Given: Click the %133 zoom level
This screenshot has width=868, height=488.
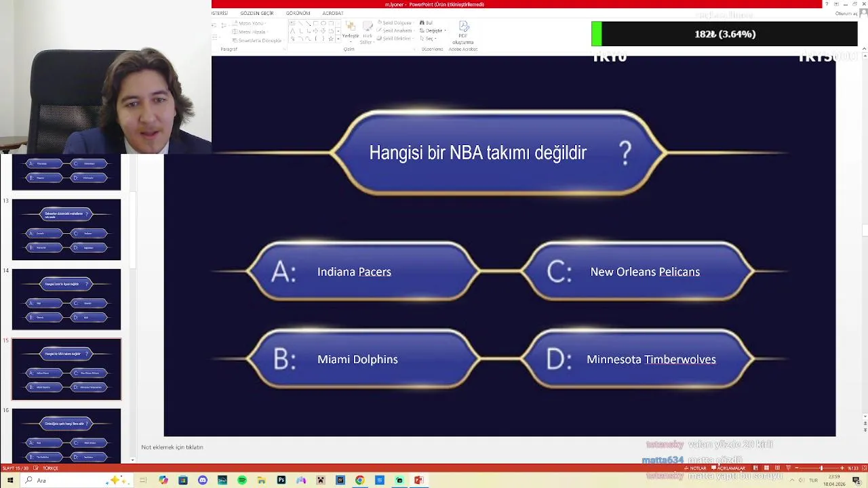Looking at the screenshot, I should [853, 468].
